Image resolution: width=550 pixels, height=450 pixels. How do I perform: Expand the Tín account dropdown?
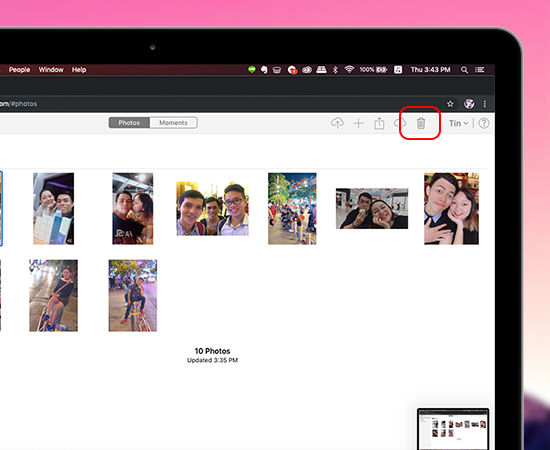[459, 123]
